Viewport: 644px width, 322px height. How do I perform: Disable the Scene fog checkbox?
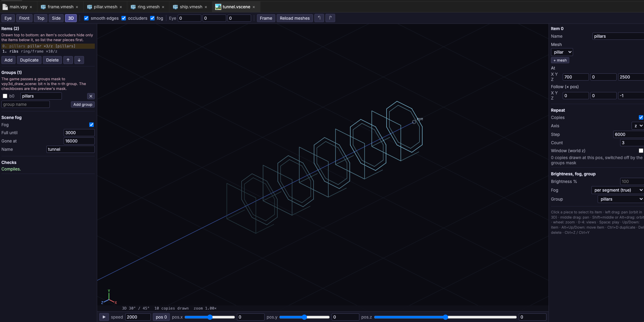click(91, 125)
